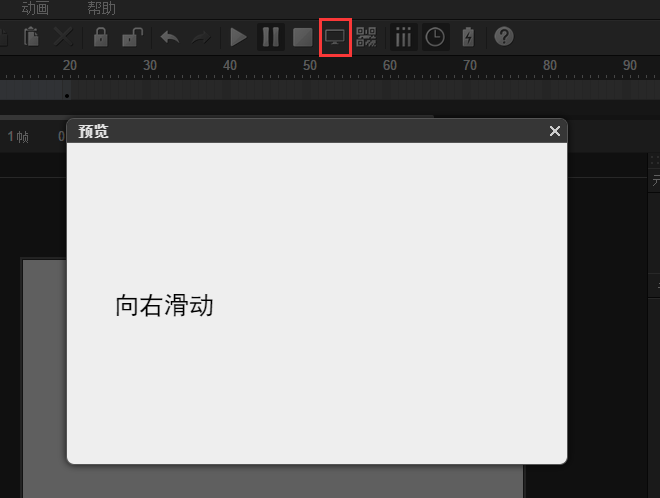Open help via question mark icon
This screenshot has height=498, width=660.
(504, 37)
